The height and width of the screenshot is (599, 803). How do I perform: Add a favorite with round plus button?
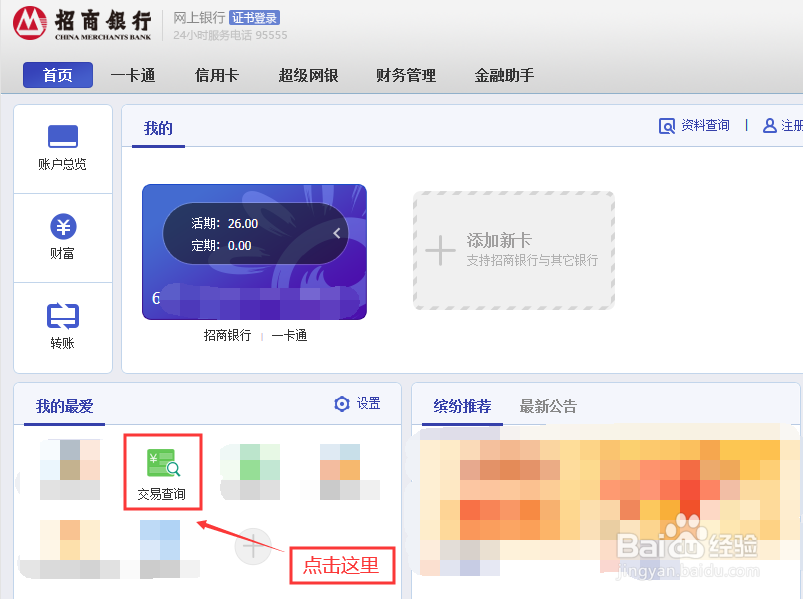252,546
